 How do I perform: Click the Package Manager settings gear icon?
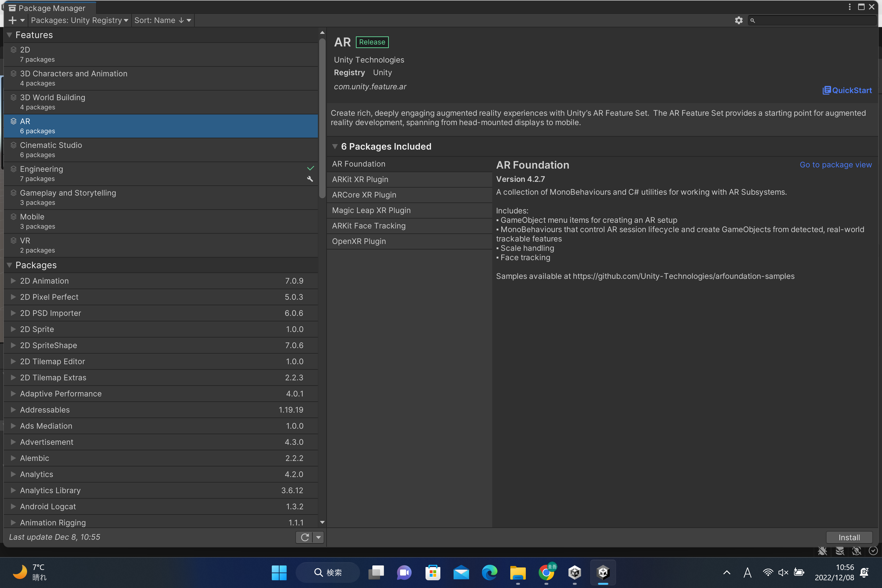(x=738, y=20)
